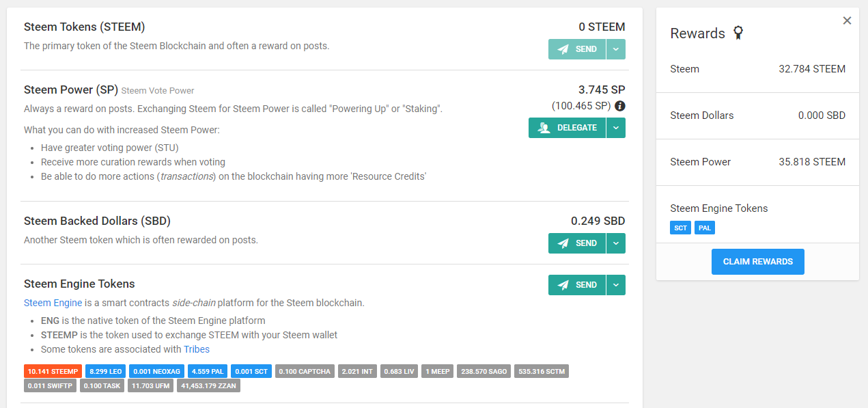Click the Claim Rewards button
Screen dimensions: 868x408
[757, 262]
